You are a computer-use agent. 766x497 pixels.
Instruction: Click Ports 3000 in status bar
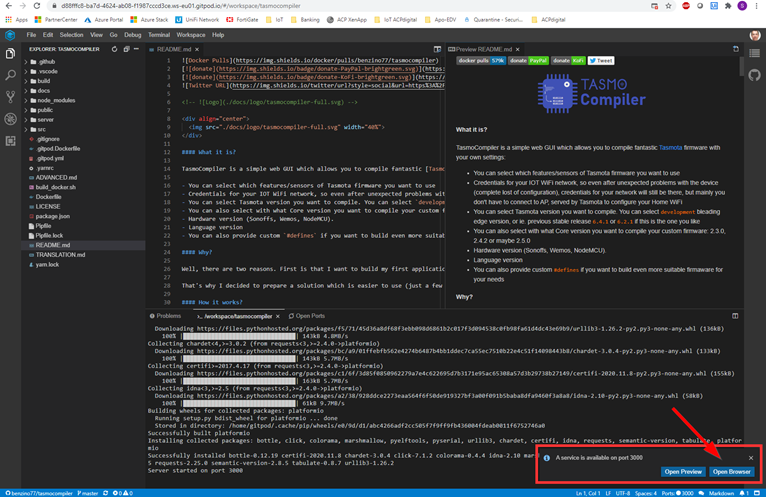[x=677, y=493]
